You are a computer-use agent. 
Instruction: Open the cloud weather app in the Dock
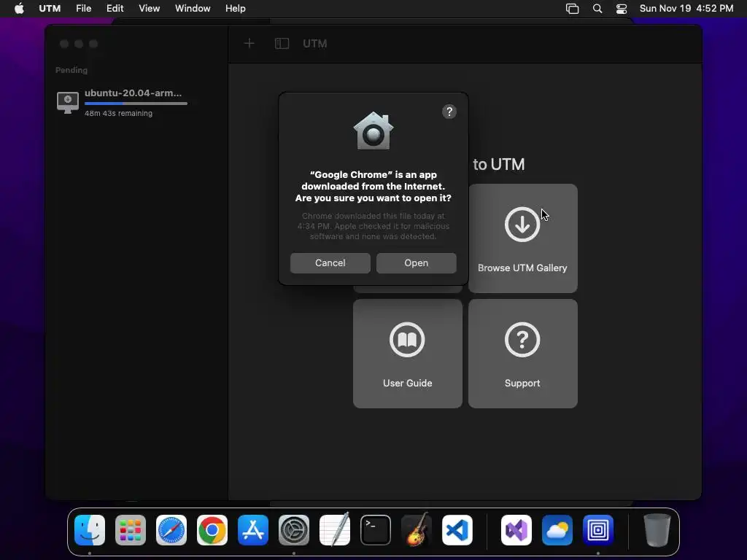(557, 530)
